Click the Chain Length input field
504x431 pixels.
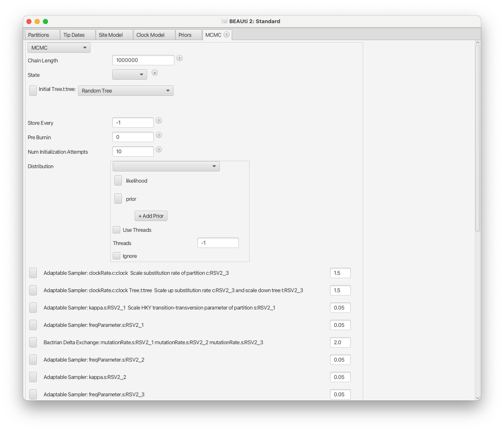(143, 60)
